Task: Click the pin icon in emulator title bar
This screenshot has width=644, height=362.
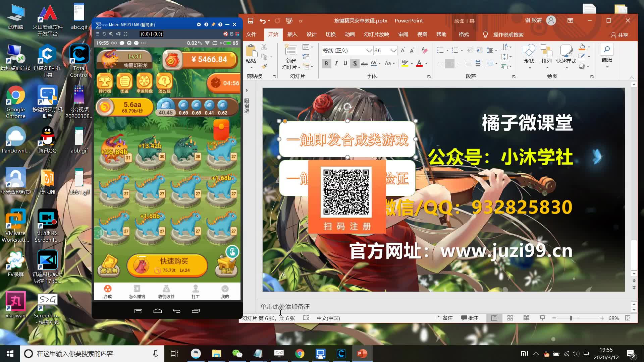Action: pyautogui.click(x=213, y=24)
